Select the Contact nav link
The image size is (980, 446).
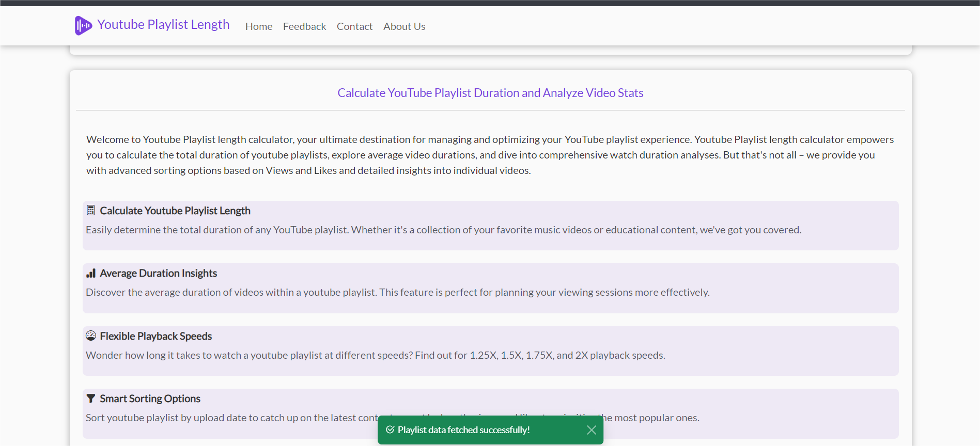(x=354, y=26)
